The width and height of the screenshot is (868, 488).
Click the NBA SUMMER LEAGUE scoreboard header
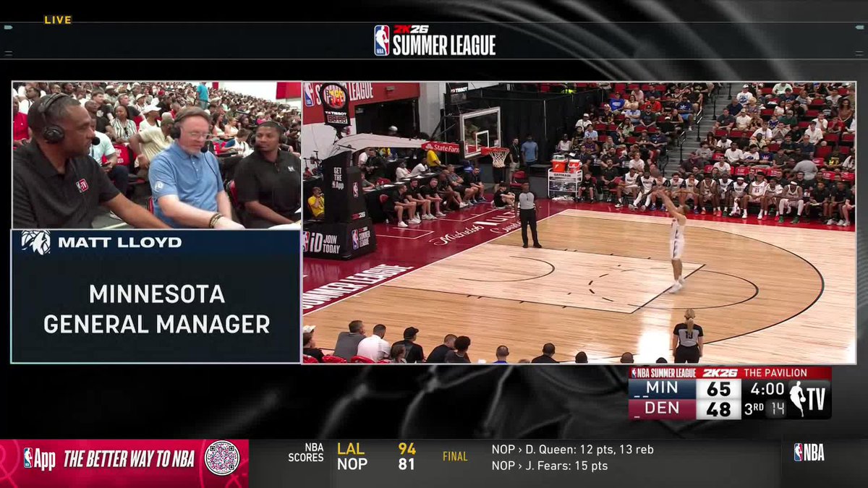663,373
